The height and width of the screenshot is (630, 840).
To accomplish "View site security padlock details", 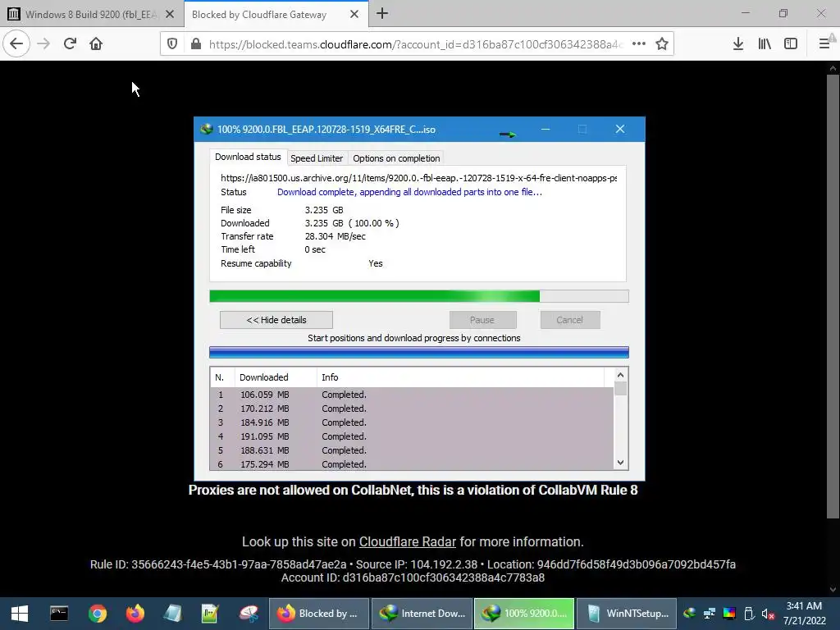I will [x=196, y=44].
